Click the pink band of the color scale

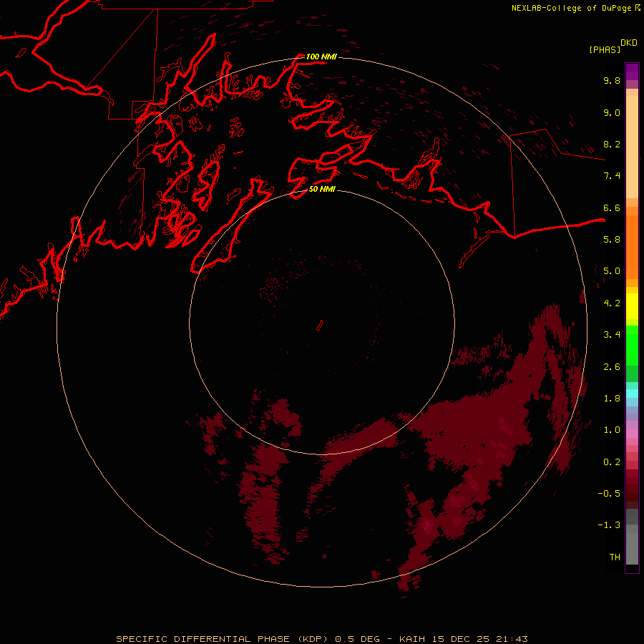click(632, 434)
